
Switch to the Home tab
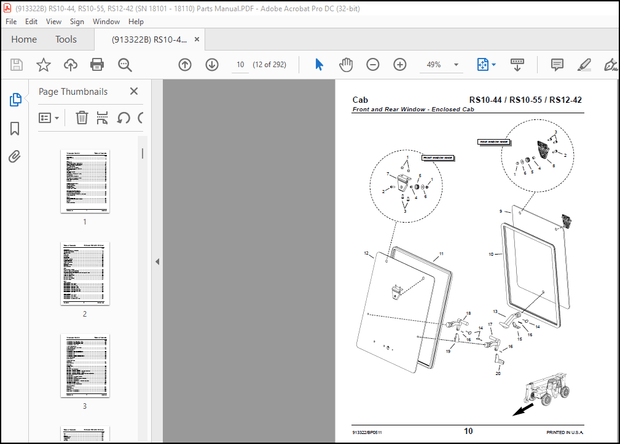24,39
